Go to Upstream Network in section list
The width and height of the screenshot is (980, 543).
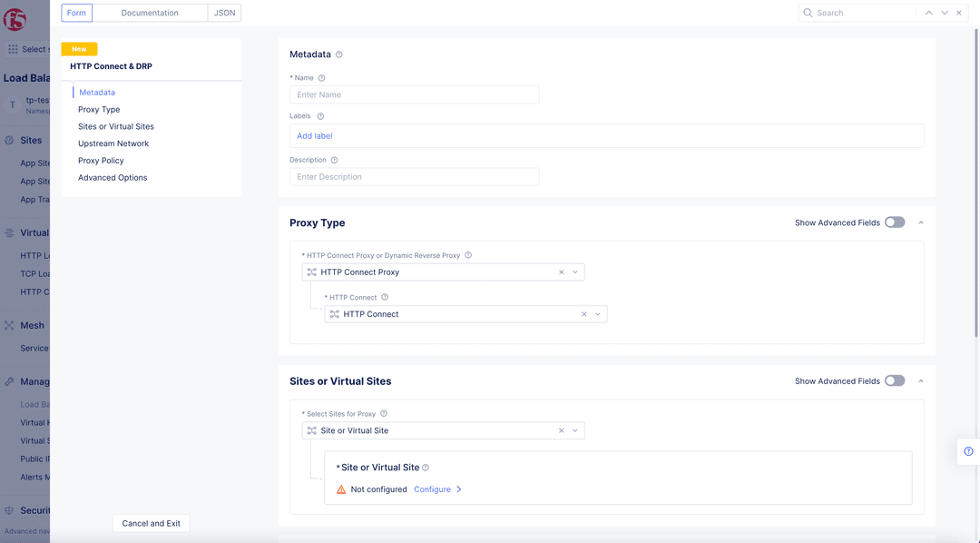tap(113, 143)
